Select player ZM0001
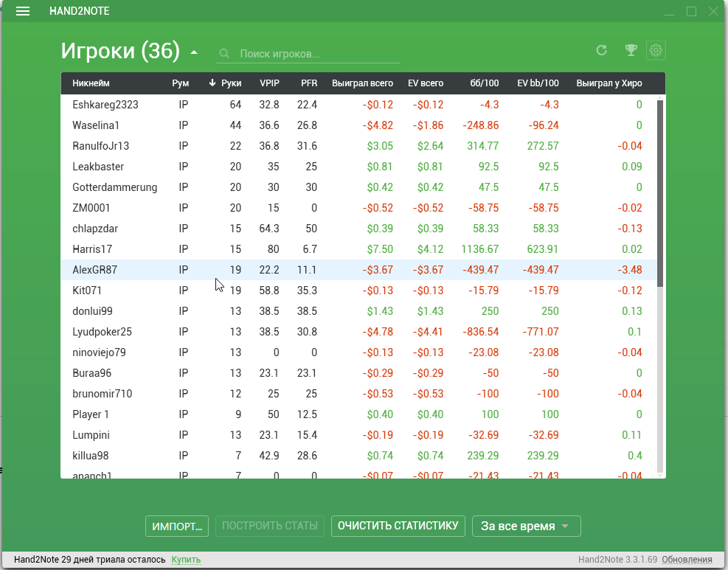This screenshot has height=570, width=728. [358, 208]
